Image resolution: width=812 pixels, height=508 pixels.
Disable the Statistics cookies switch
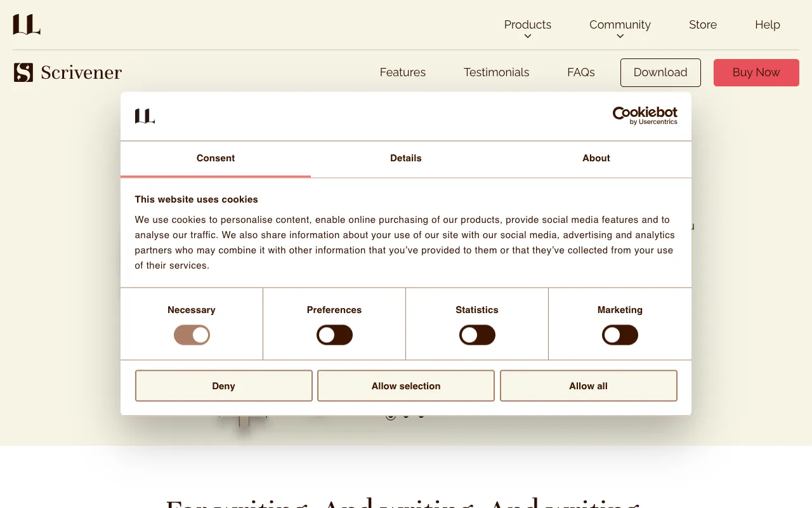pos(477,335)
